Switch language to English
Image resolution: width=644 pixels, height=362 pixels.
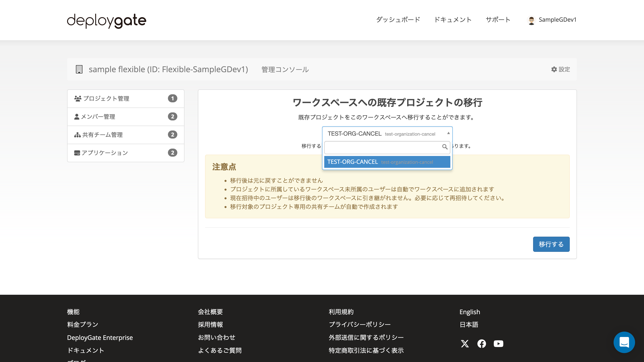[x=470, y=312]
